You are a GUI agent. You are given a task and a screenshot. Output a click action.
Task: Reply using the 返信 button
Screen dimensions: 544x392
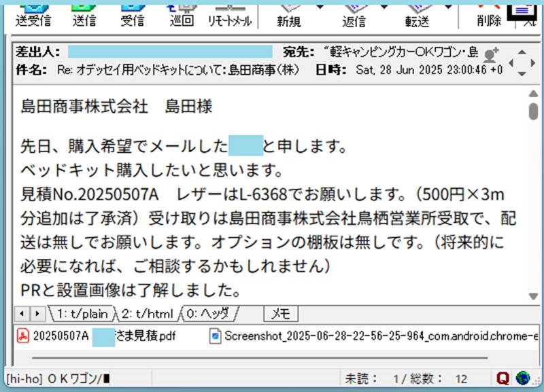(354, 15)
